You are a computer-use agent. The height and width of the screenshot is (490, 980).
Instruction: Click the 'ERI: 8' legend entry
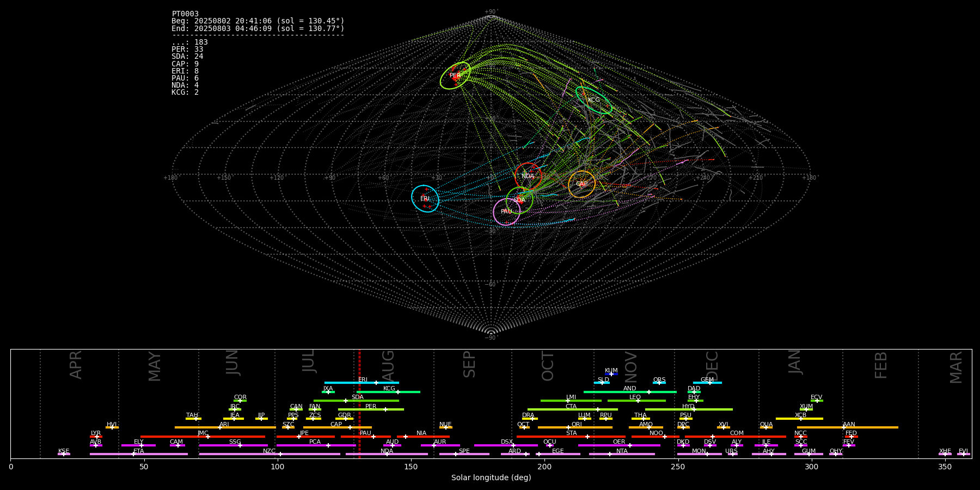185,71
